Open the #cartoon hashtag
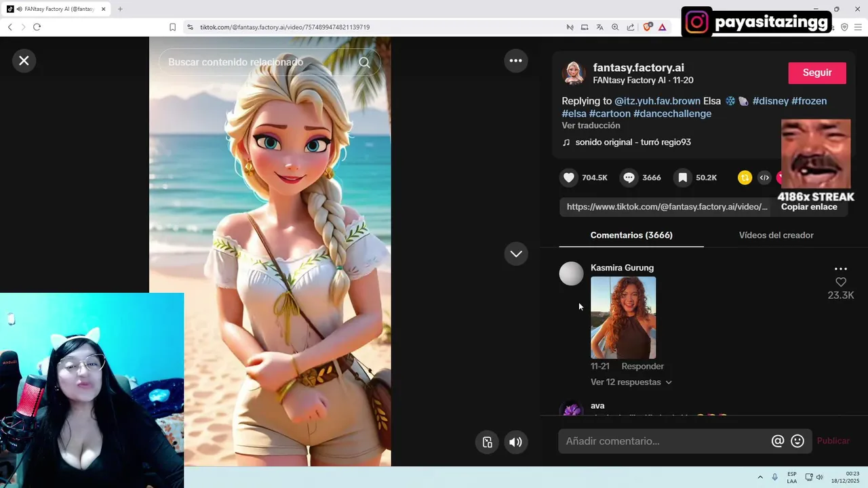The height and width of the screenshot is (488, 868). tap(610, 114)
